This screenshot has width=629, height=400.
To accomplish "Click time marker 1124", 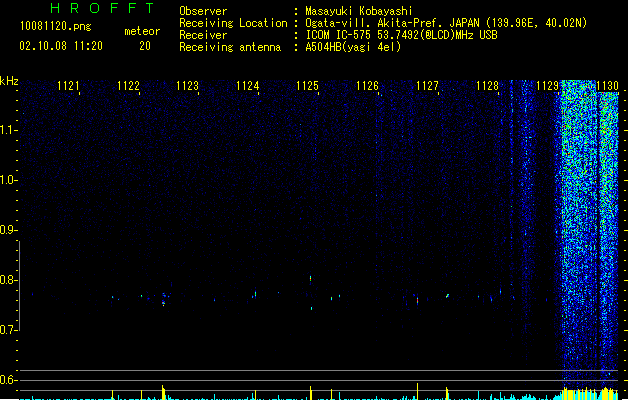I will pyautogui.click(x=248, y=86).
